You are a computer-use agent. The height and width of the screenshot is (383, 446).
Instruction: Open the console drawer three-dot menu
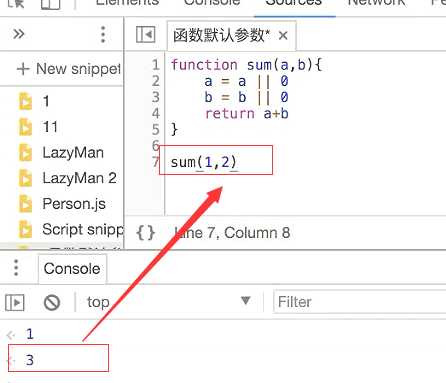pyautogui.click(x=16, y=268)
